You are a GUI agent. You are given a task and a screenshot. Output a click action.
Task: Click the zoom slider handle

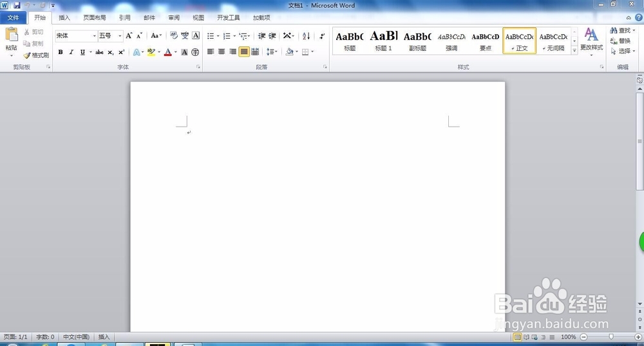pos(611,337)
